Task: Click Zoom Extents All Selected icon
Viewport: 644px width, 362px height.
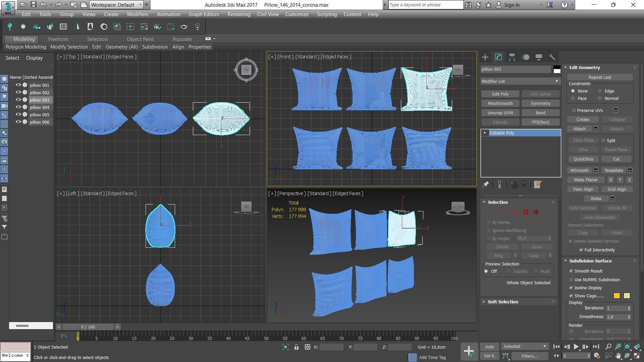Action: point(637,347)
